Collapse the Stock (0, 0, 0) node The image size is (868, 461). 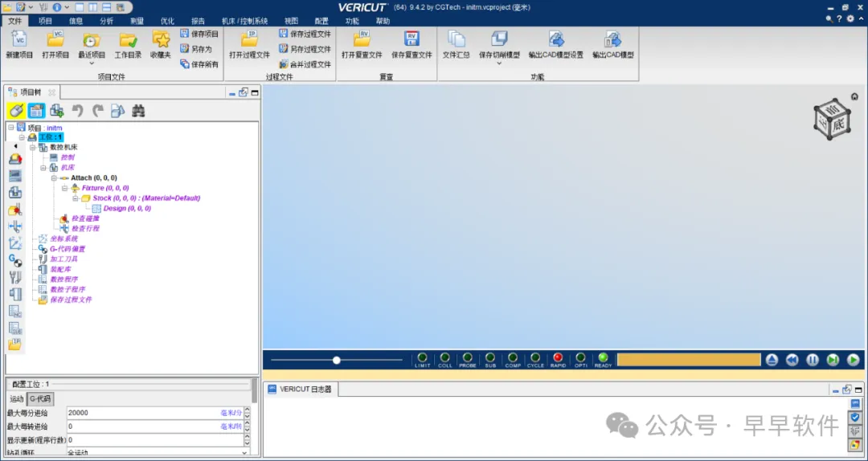pos(76,198)
